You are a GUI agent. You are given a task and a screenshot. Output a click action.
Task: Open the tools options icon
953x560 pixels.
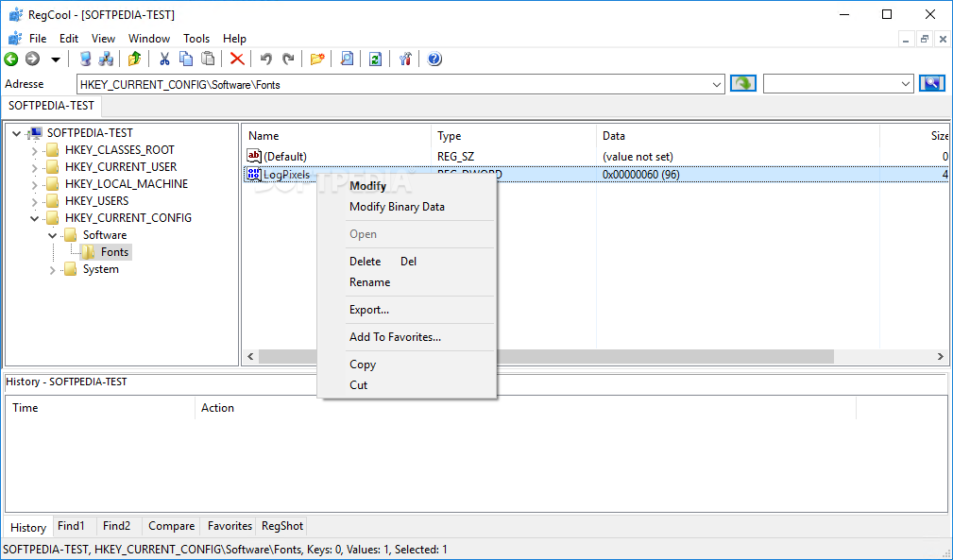pyautogui.click(x=405, y=59)
